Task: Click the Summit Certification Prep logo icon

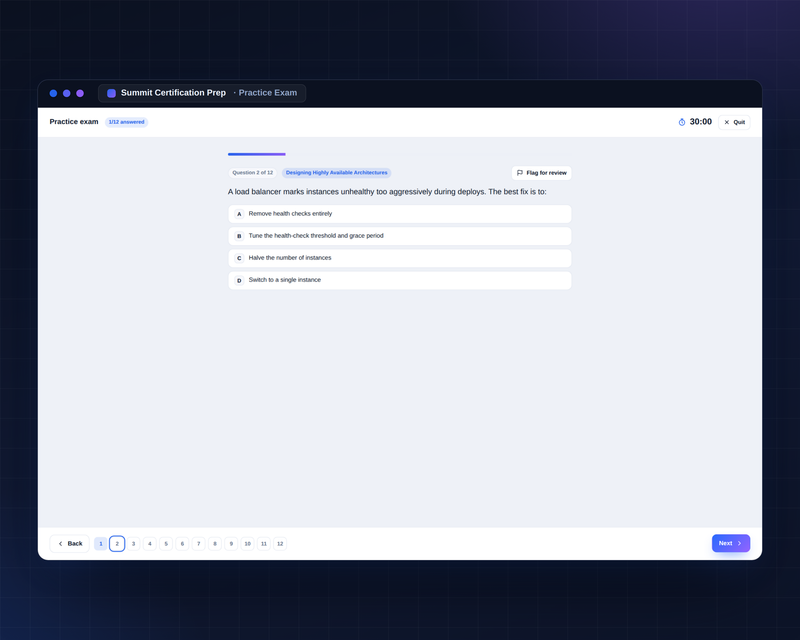Action: [111, 93]
